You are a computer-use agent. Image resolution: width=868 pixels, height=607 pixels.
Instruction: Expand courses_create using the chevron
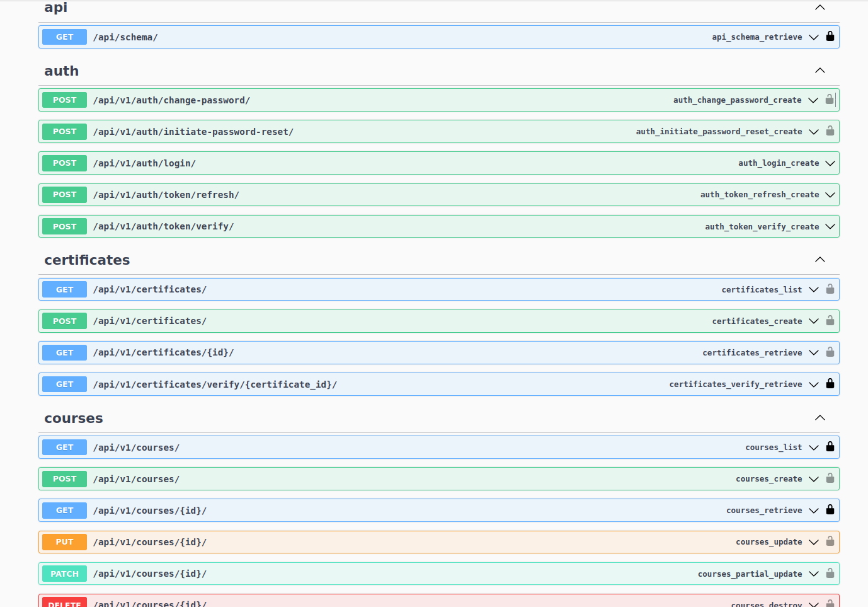[x=814, y=478]
